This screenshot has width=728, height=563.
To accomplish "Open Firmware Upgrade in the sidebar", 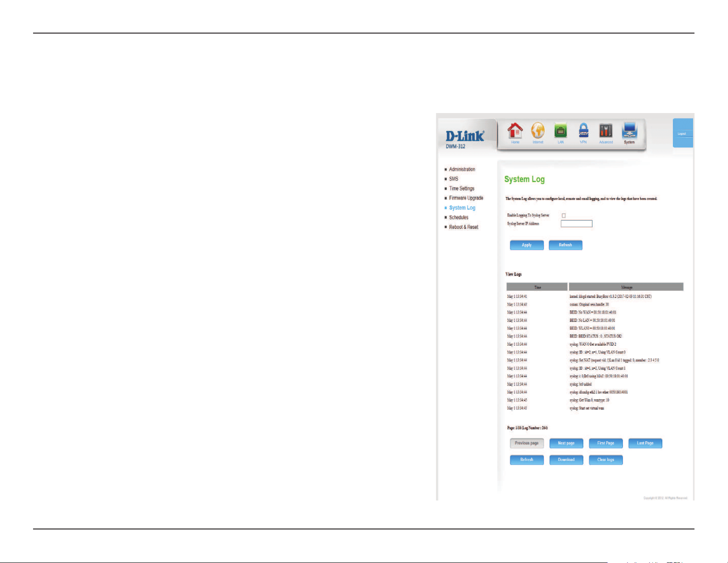I will (x=466, y=198).
